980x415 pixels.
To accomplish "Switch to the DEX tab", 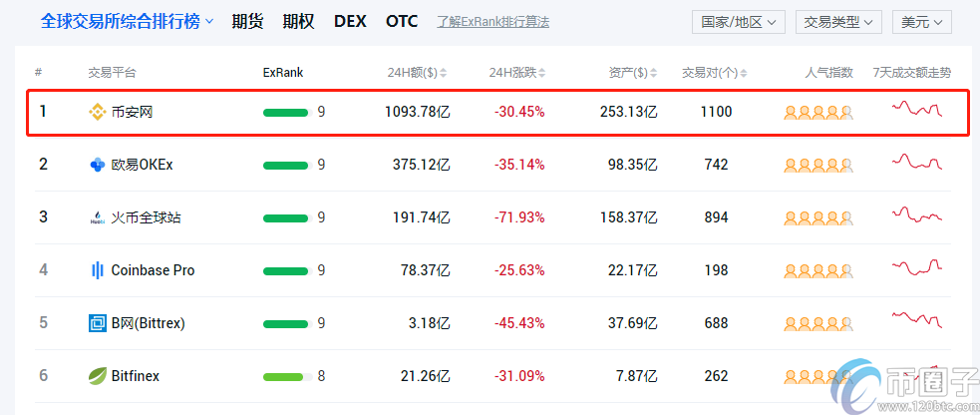I will click(x=350, y=21).
